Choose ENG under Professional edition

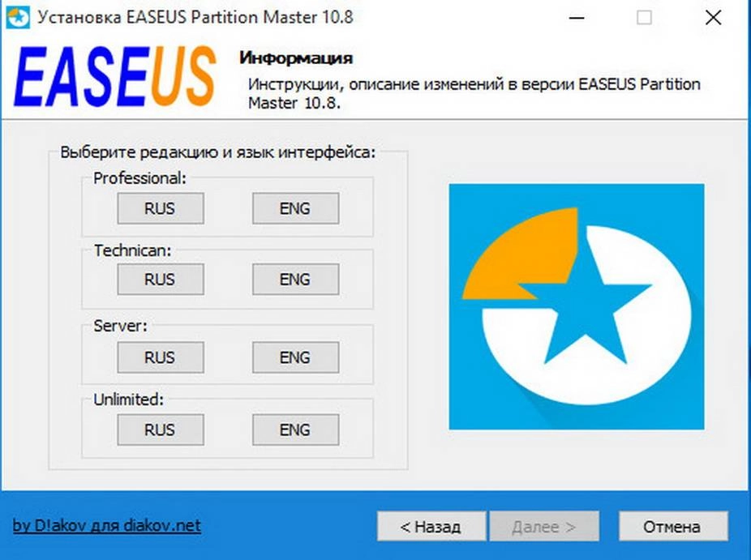295,208
